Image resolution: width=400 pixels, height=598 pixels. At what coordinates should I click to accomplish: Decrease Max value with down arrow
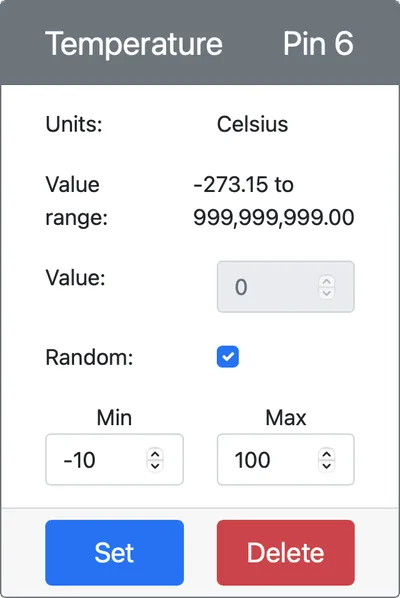pyautogui.click(x=326, y=466)
